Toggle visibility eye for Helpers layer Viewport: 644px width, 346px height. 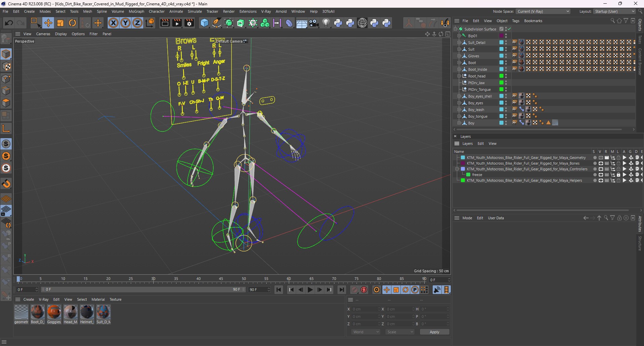coord(601,180)
